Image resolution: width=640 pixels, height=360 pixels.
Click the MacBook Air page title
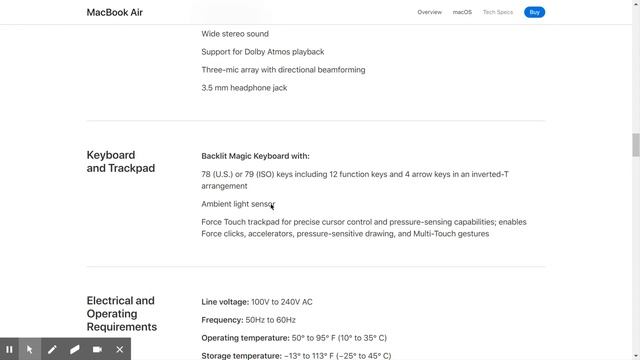point(115,12)
